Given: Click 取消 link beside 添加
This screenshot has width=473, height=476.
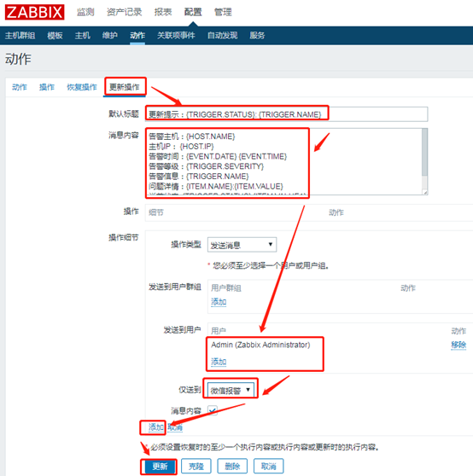Looking at the screenshot, I should click(x=175, y=427).
